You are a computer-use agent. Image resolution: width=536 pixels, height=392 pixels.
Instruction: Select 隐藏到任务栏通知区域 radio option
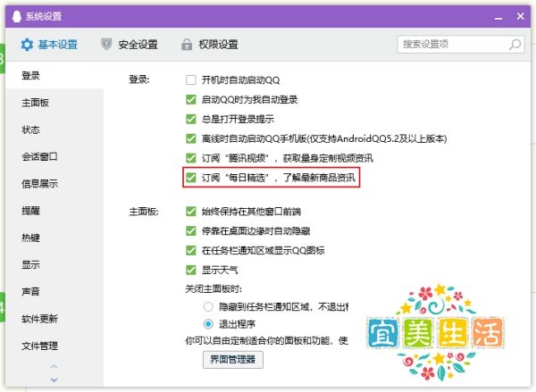tap(208, 306)
